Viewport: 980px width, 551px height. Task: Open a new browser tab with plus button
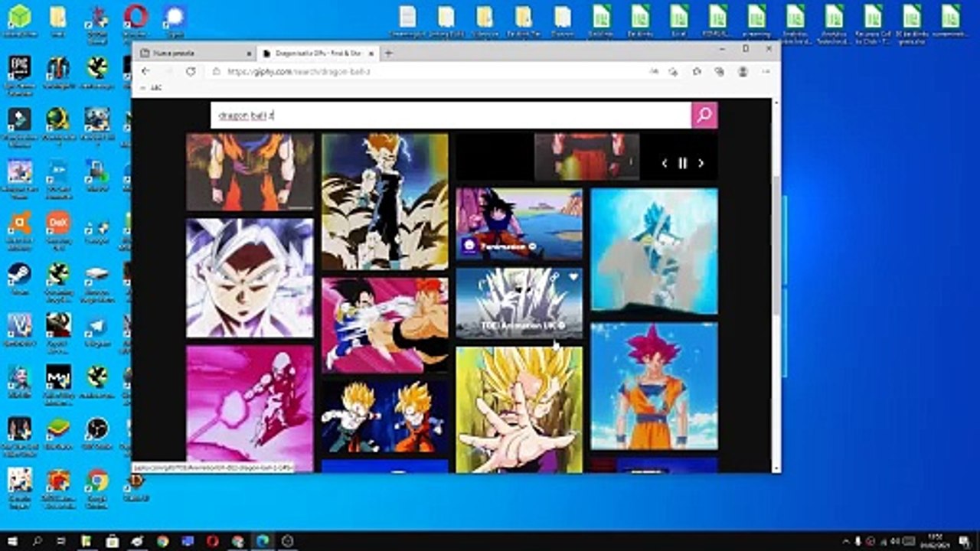coord(388,53)
